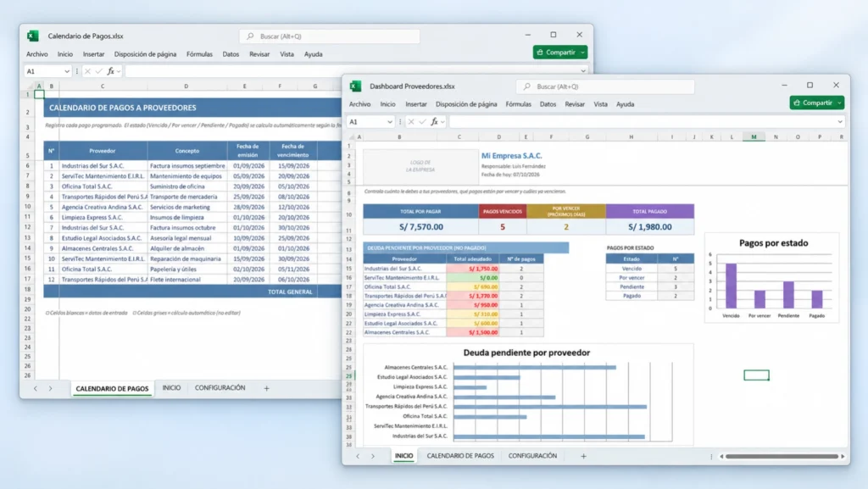This screenshot has width=868, height=489.
Task: Click search magnifier in Dashboard Proveedores window
Action: tap(527, 86)
